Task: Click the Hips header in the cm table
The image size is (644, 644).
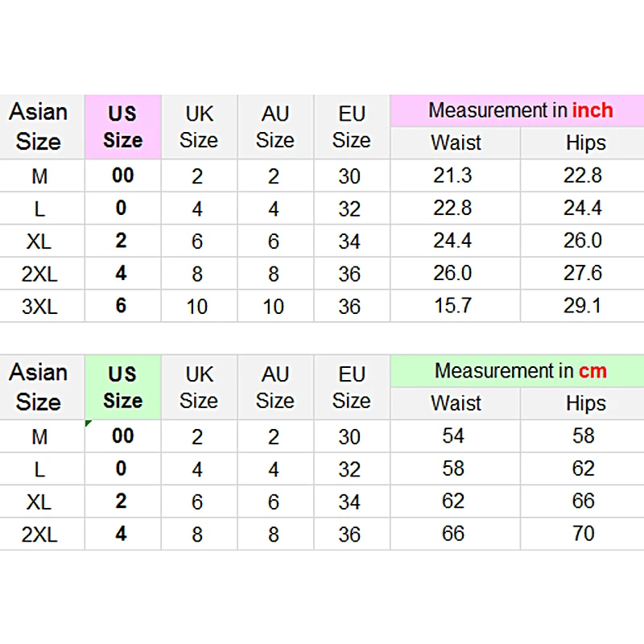Action: click(585, 403)
